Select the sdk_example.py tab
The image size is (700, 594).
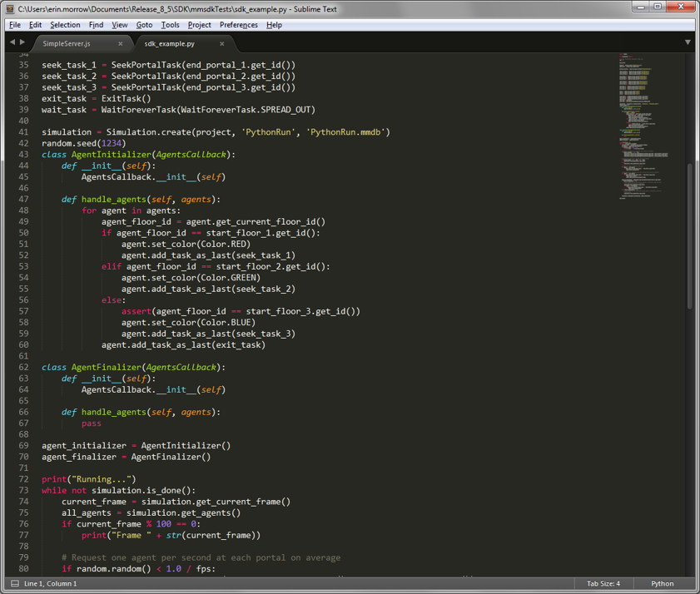click(x=169, y=43)
